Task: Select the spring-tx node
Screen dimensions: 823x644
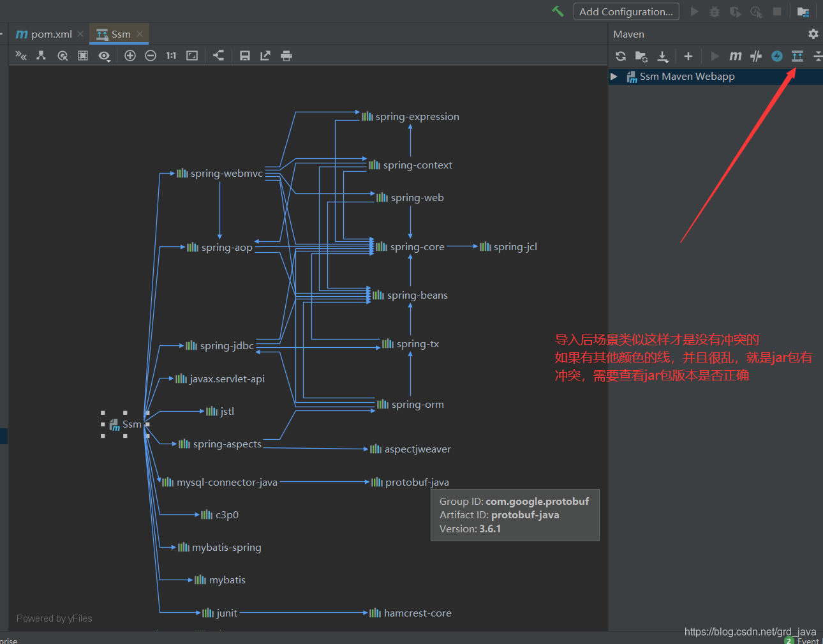Action: [x=410, y=343]
